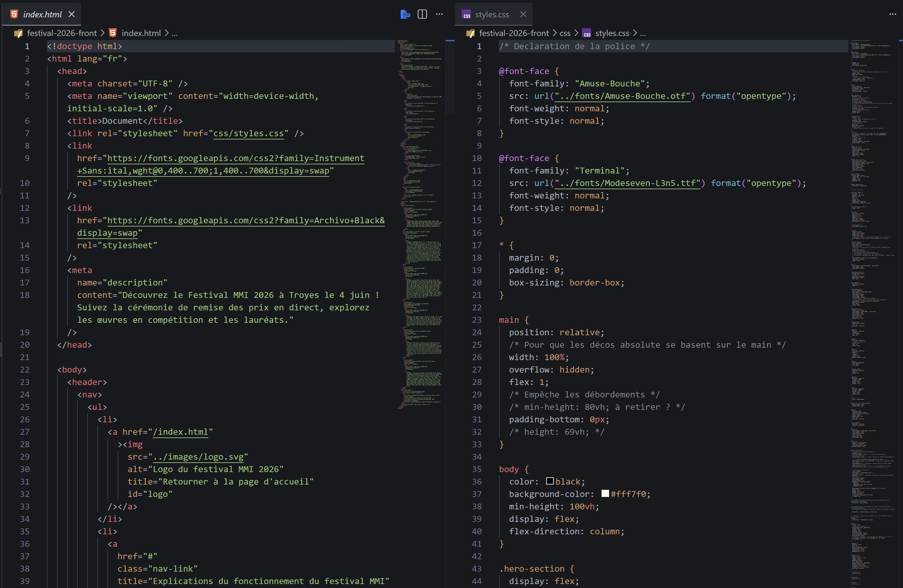Expand festival-2026-front breadcrumb in right editor
The width and height of the screenshot is (903, 588).
514,33
